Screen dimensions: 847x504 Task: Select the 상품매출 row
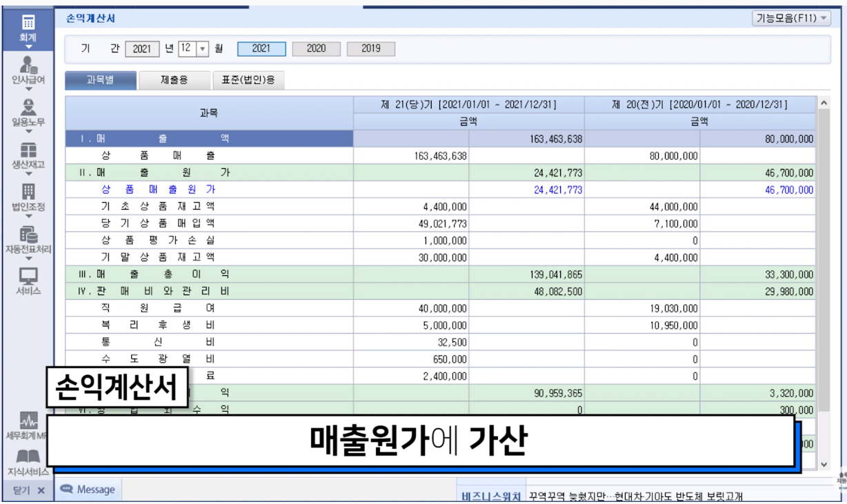point(440,156)
